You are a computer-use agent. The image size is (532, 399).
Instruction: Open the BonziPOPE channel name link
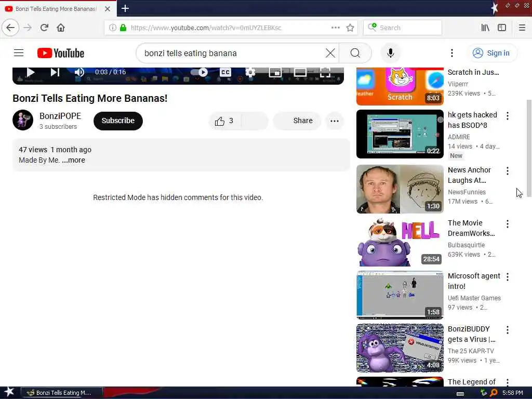pos(60,116)
